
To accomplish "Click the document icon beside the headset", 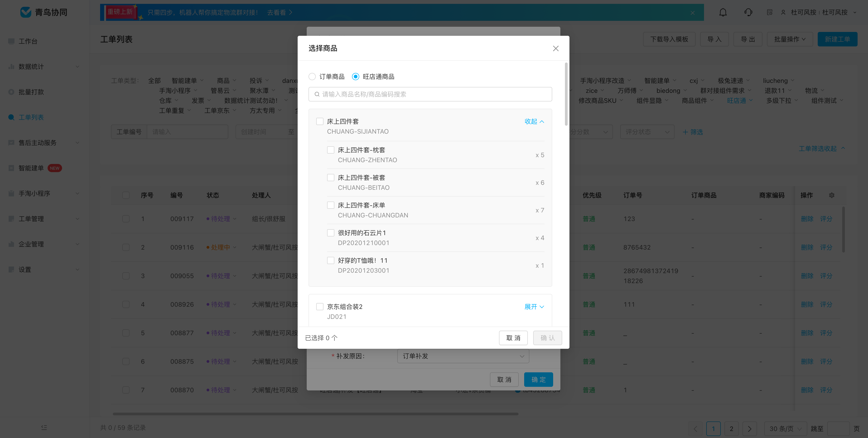I will [770, 12].
